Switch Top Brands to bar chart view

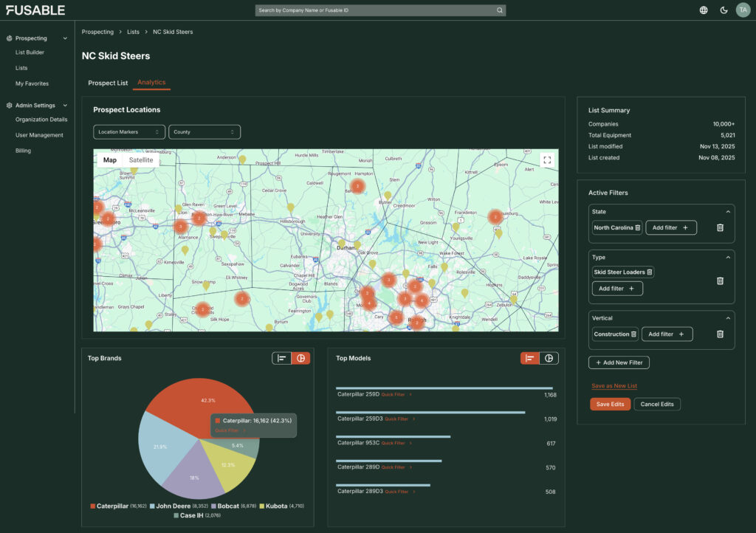tap(282, 358)
